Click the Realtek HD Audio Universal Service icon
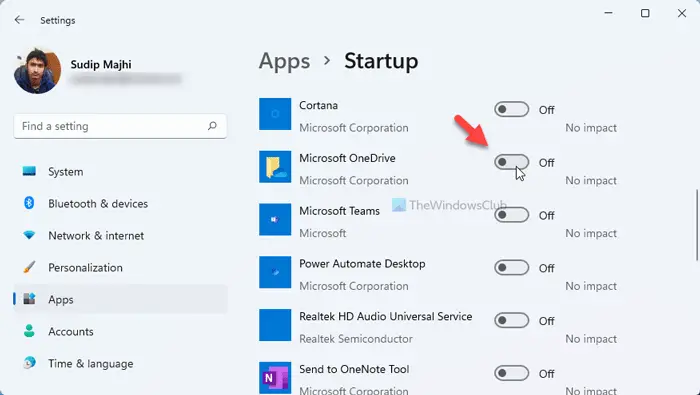 pos(275,325)
